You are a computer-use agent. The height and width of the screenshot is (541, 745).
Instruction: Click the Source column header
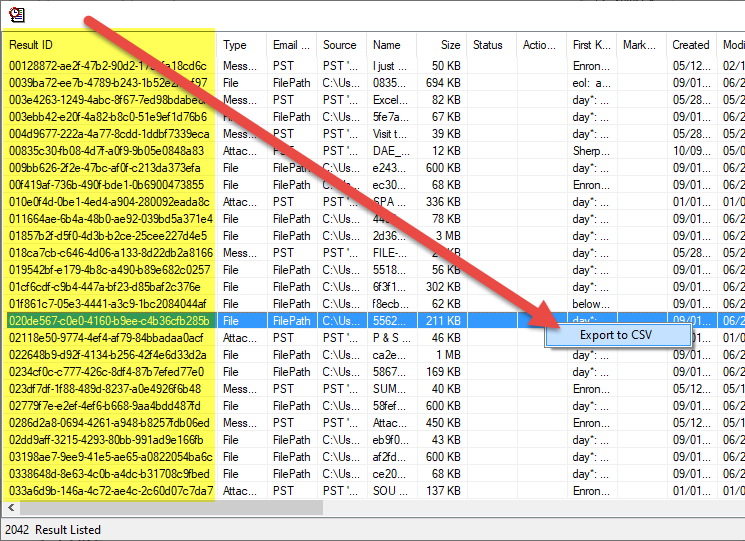click(x=341, y=45)
